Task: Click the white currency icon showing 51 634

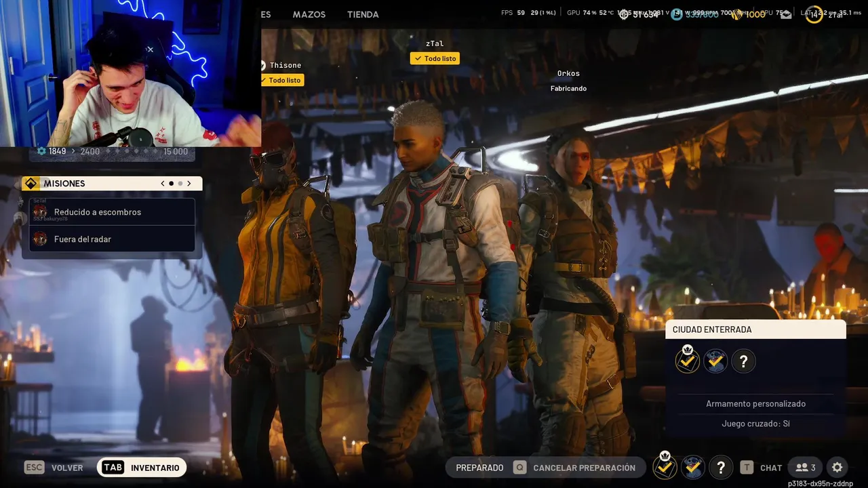Action: [x=624, y=14]
